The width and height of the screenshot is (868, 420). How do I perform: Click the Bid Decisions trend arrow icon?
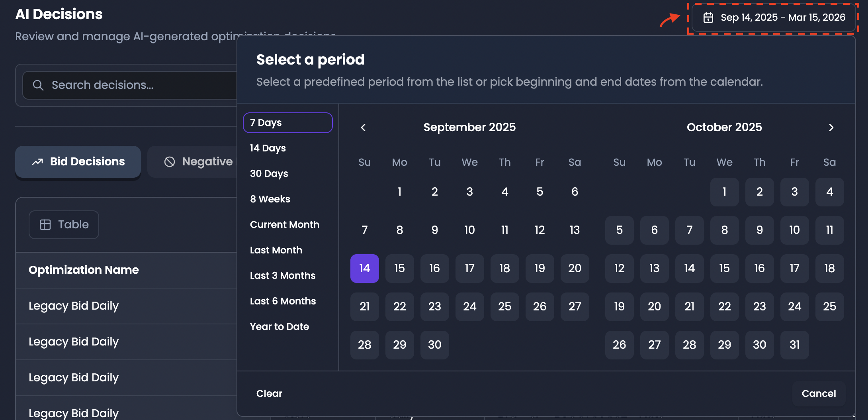coord(37,162)
